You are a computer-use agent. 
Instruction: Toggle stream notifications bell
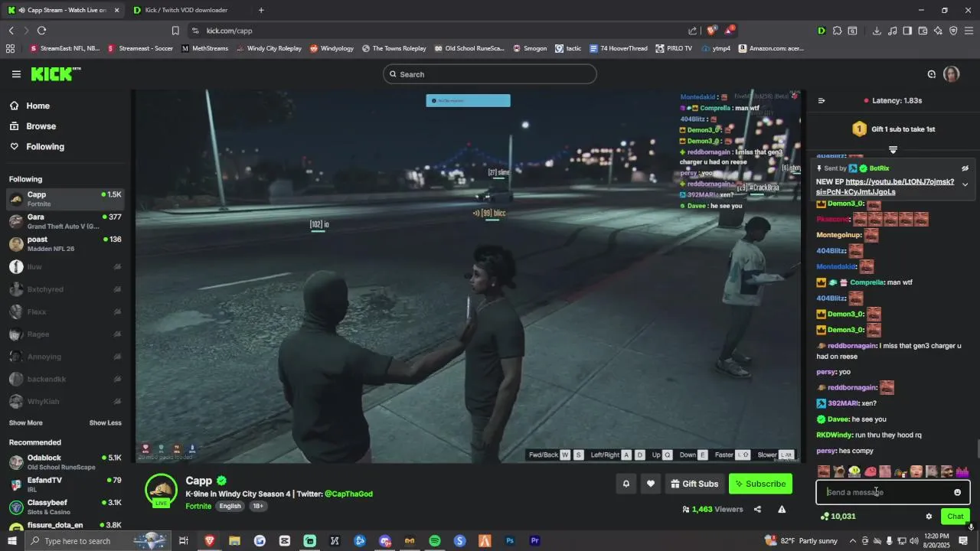pyautogui.click(x=626, y=484)
